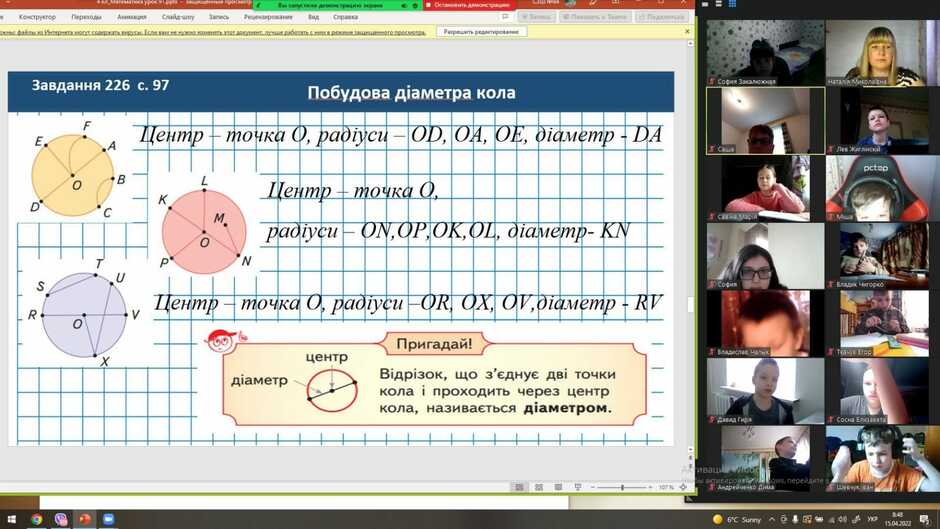This screenshot has height=529, width=940.
Task: Select София Закалюжная video tile
Action: point(765,53)
